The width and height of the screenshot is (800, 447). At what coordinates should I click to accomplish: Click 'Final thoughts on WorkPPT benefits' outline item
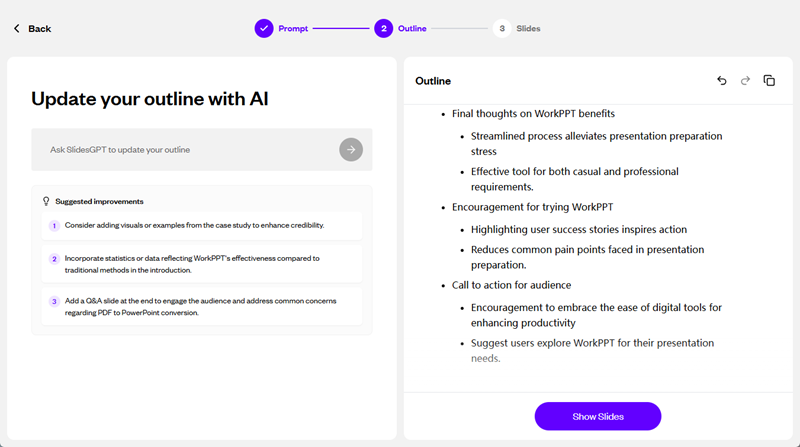pos(533,114)
